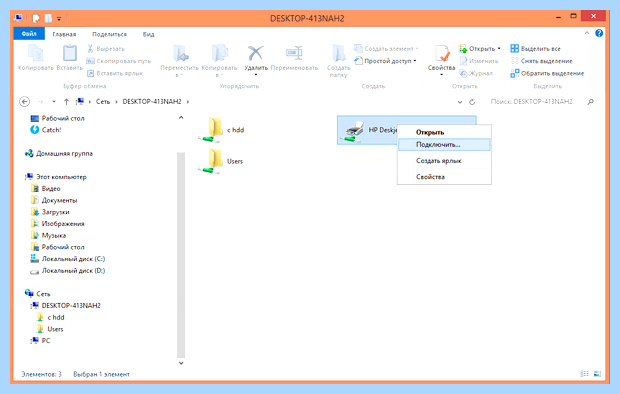Switch to the Вид tab
The height and width of the screenshot is (394, 620).
(148, 34)
